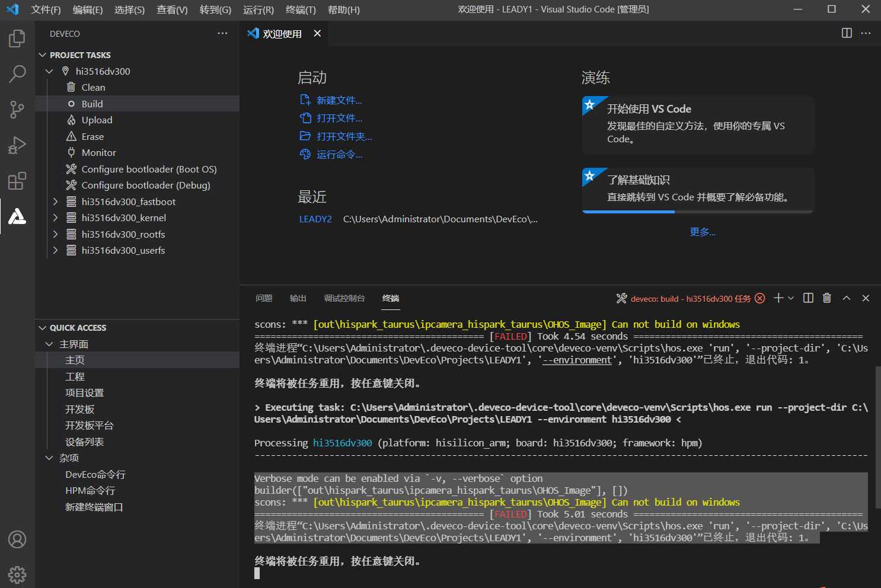Open the 编辑(E) menu

tap(88, 9)
